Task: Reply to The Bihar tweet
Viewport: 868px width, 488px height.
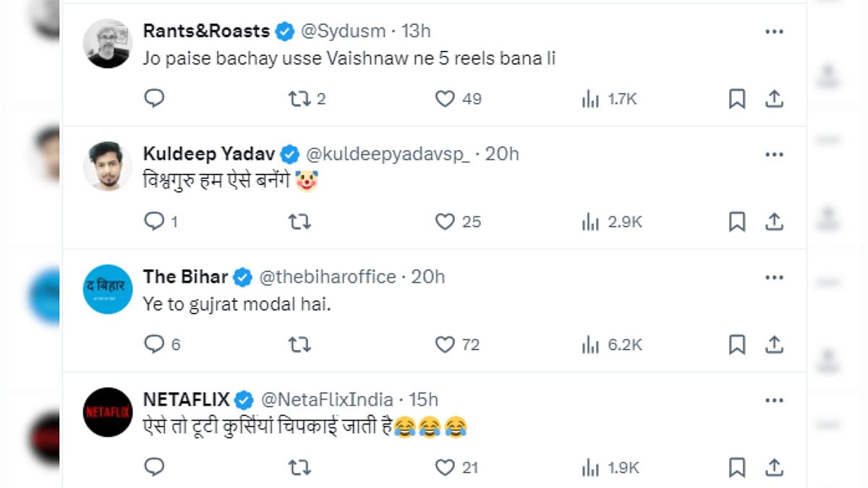Action: point(154,345)
